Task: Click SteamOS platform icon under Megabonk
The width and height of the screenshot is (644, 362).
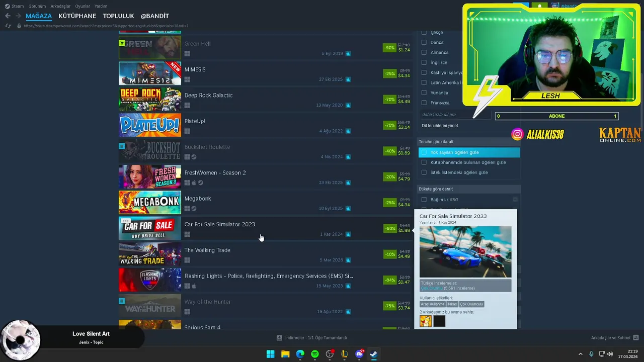Action: coord(194,209)
